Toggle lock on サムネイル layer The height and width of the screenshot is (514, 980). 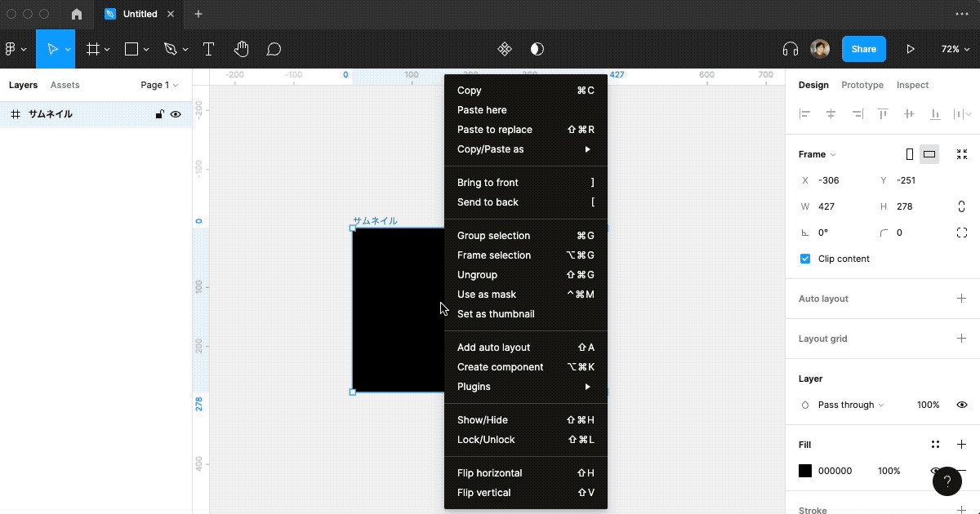pyautogui.click(x=160, y=114)
